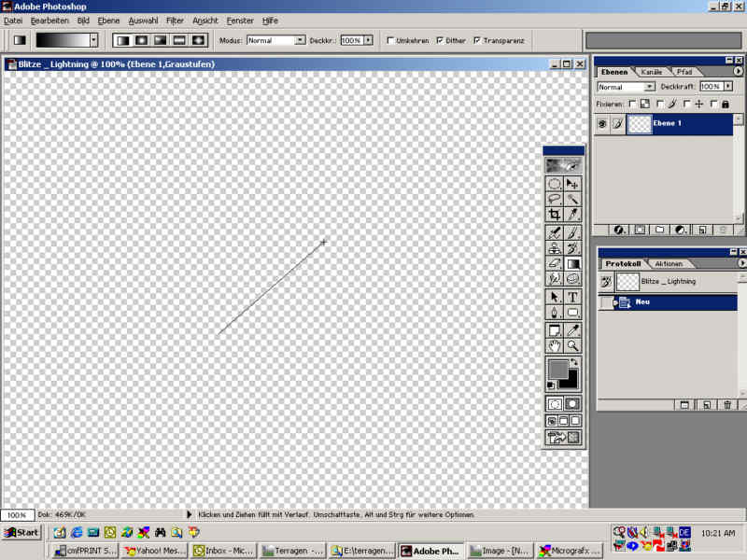Click the foreground gray color swatch

pos(557,369)
